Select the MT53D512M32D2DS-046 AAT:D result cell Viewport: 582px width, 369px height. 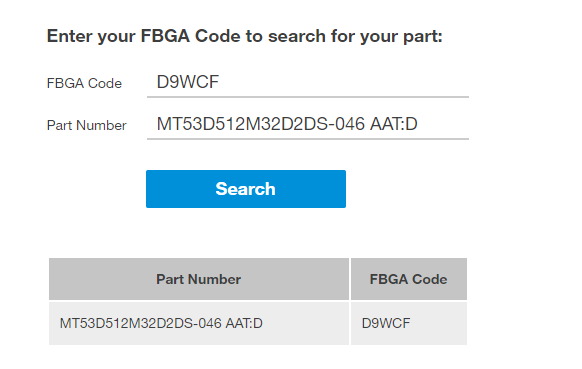(199, 323)
